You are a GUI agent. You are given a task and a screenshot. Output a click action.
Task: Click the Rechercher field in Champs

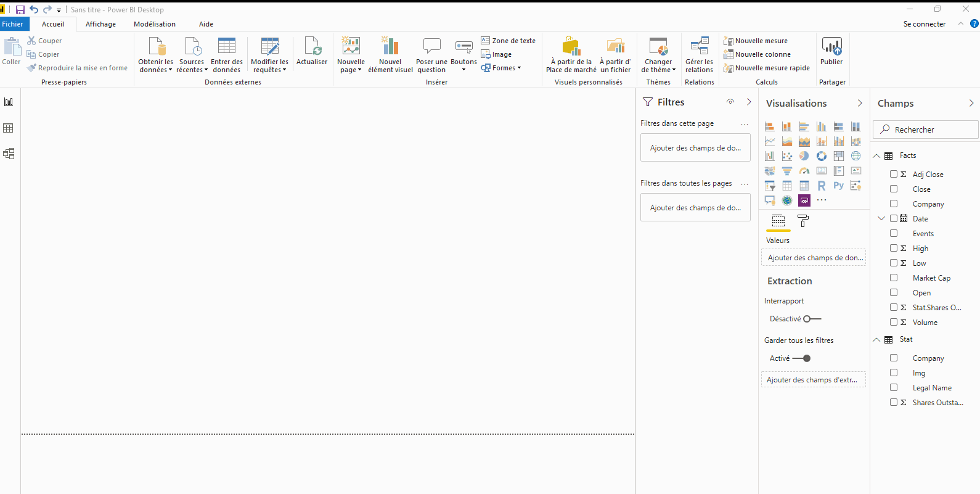(x=926, y=130)
